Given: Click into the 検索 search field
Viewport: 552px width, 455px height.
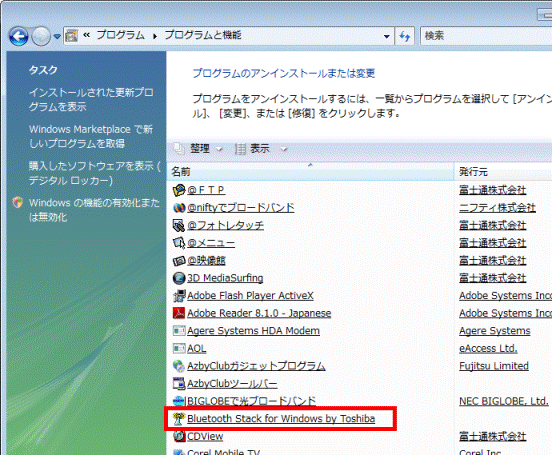Looking at the screenshot, I should [486, 36].
